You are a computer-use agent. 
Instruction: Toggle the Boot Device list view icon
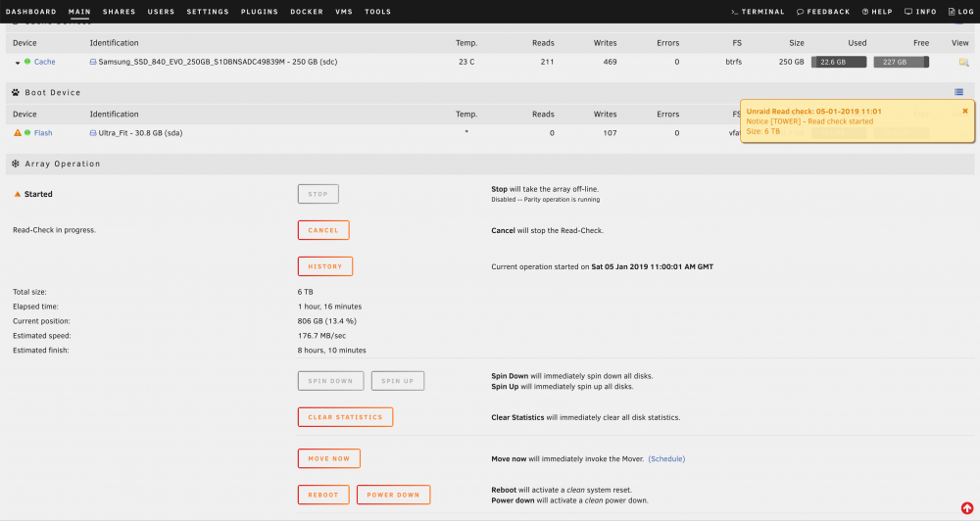[958, 92]
